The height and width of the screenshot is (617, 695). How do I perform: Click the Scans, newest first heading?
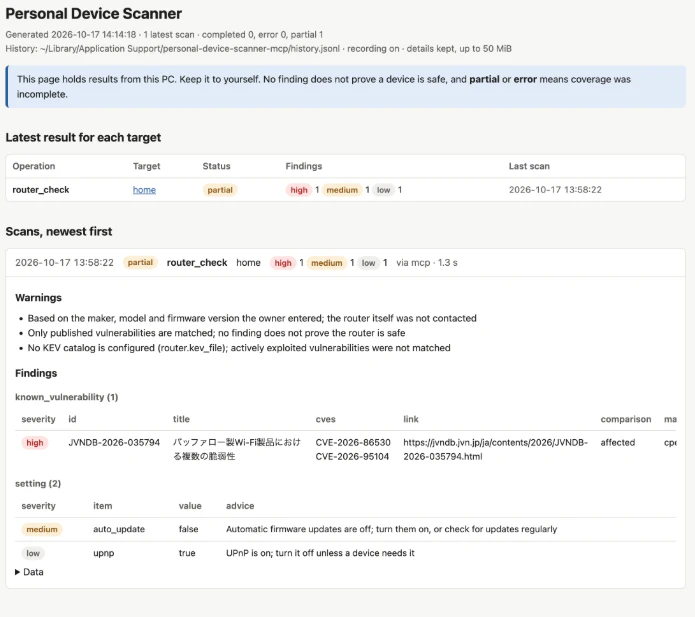tap(59, 231)
